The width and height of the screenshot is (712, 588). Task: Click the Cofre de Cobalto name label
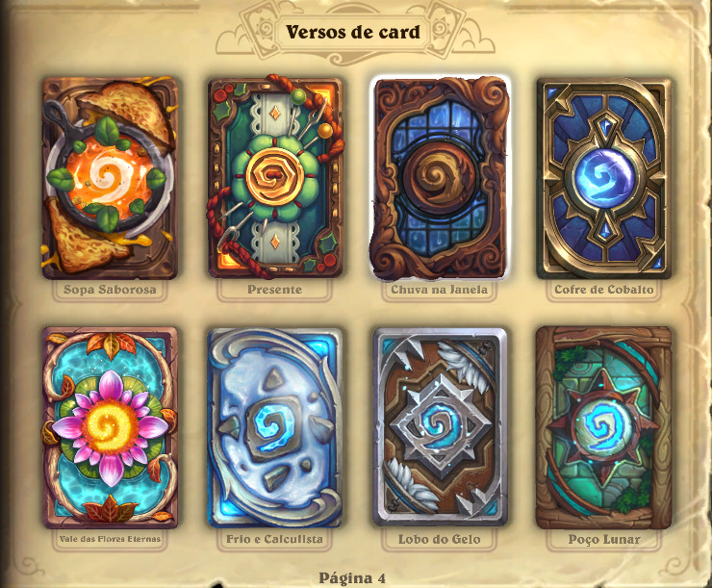click(604, 290)
